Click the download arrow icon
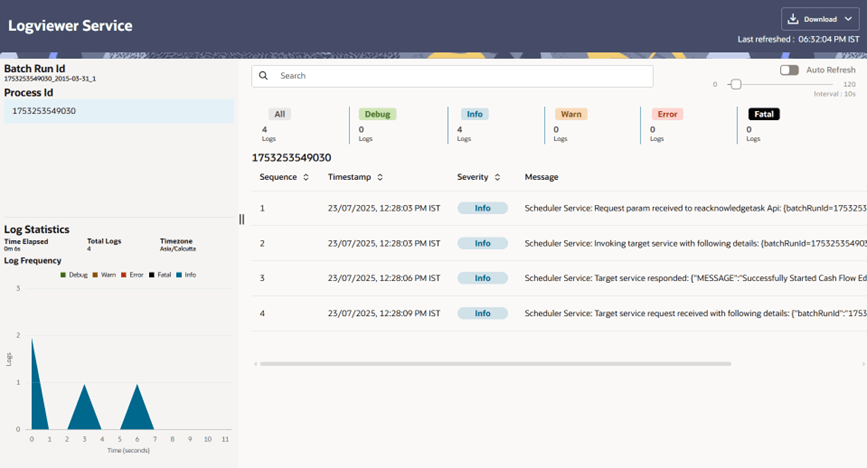867x468 pixels. pyautogui.click(x=793, y=19)
